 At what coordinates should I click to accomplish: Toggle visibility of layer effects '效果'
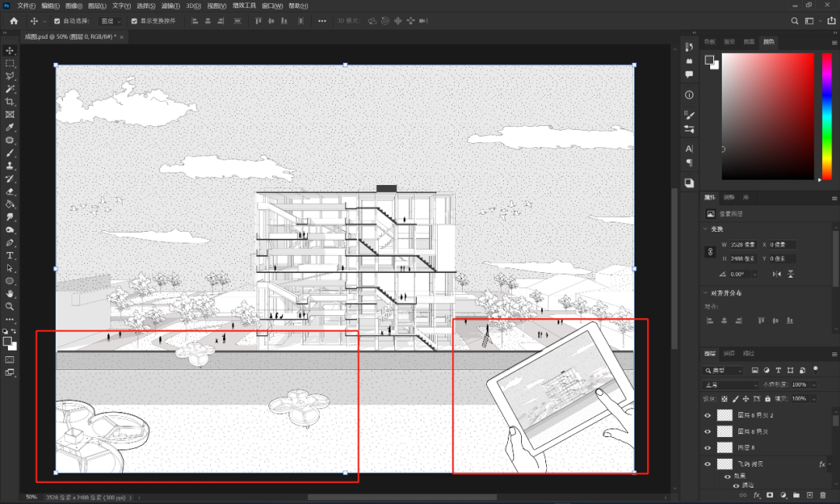coord(727,476)
